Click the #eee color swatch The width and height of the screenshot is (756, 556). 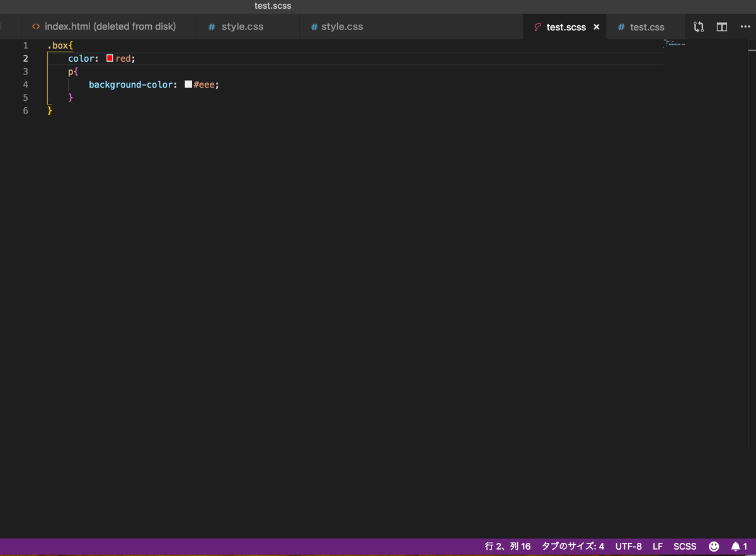(188, 84)
